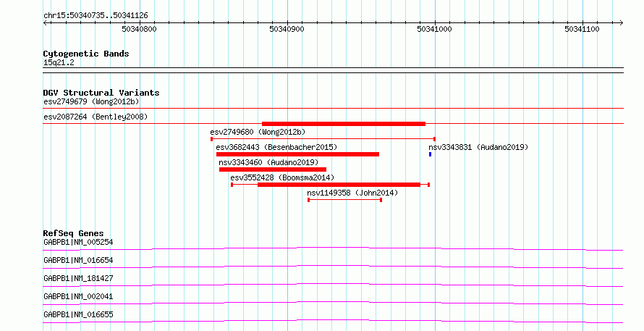Open variant nsv3343460 (Audano2019) label
644x331 pixels.
[x=268, y=162]
